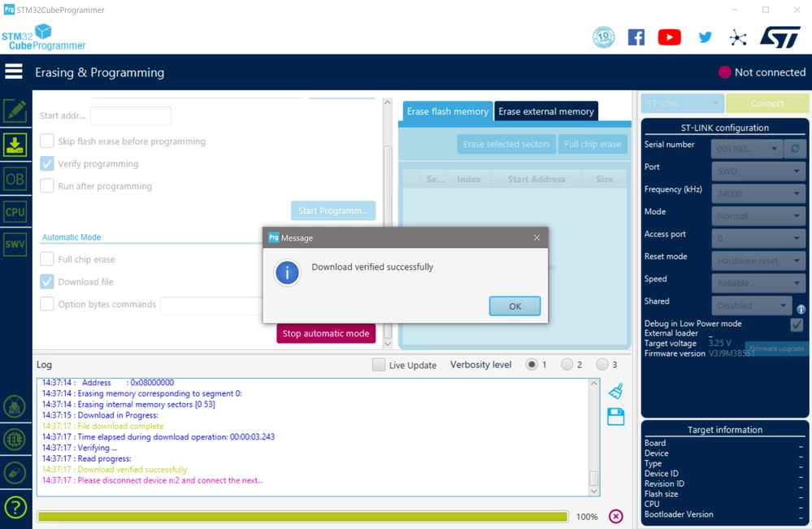The width and height of the screenshot is (812, 529).
Task: Open the ST logo website link
Action: click(x=780, y=37)
